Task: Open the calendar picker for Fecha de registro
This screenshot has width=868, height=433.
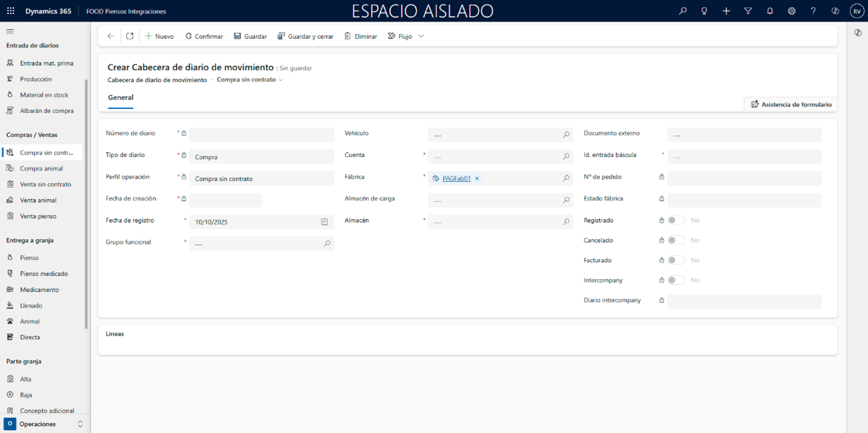Action: pyautogui.click(x=324, y=222)
